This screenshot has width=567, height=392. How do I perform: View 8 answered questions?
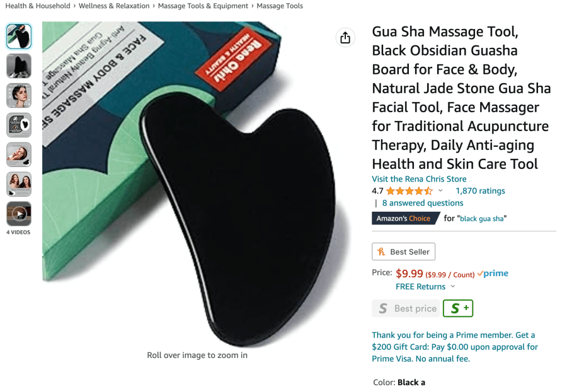click(422, 203)
